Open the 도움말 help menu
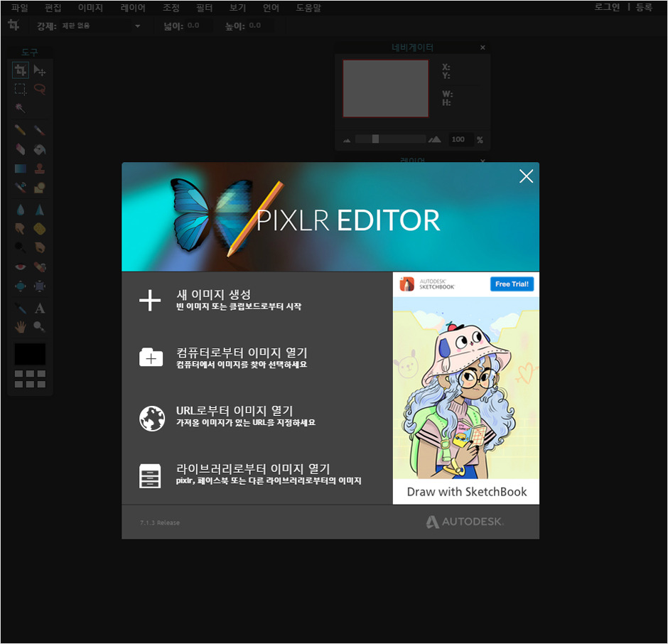This screenshot has height=644, width=668. pyautogui.click(x=308, y=8)
